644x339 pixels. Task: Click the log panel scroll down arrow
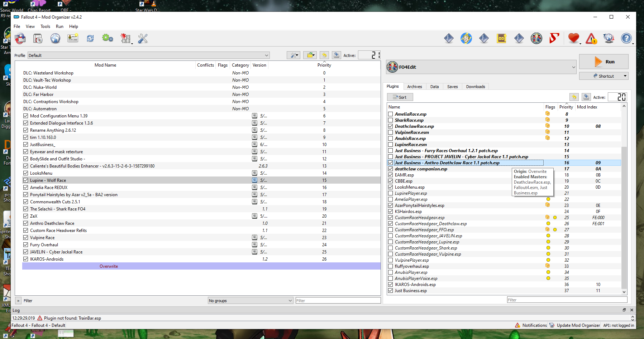[633, 319]
